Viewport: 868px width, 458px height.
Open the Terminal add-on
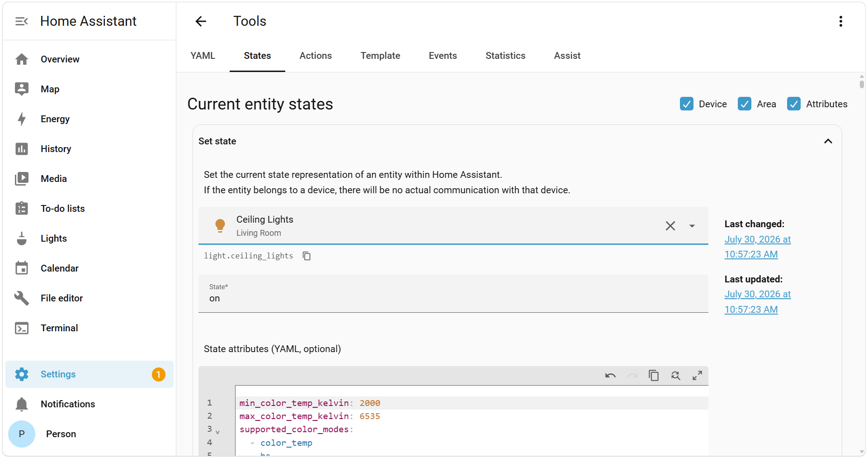[x=89, y=328]
